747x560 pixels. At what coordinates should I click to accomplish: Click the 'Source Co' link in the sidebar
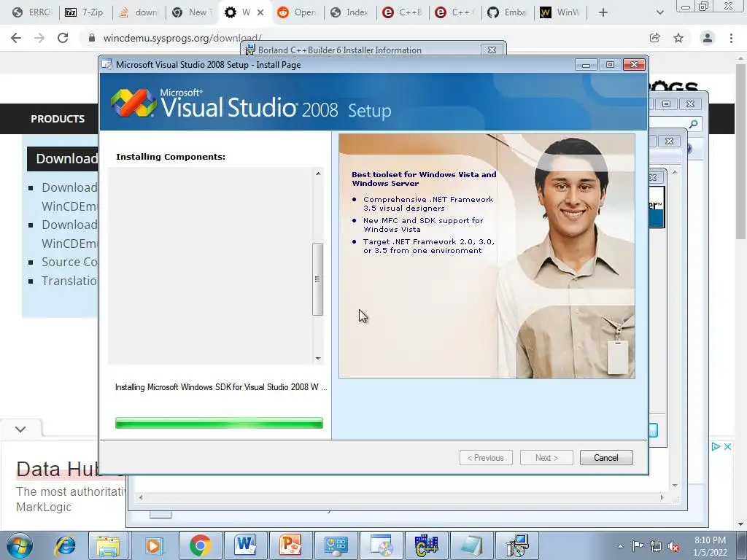69,262
